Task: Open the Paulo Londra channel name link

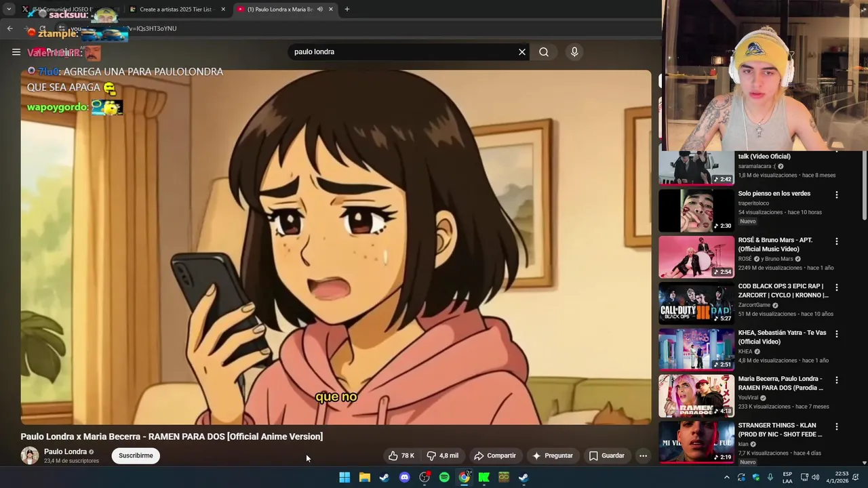Action: [65, 451]
